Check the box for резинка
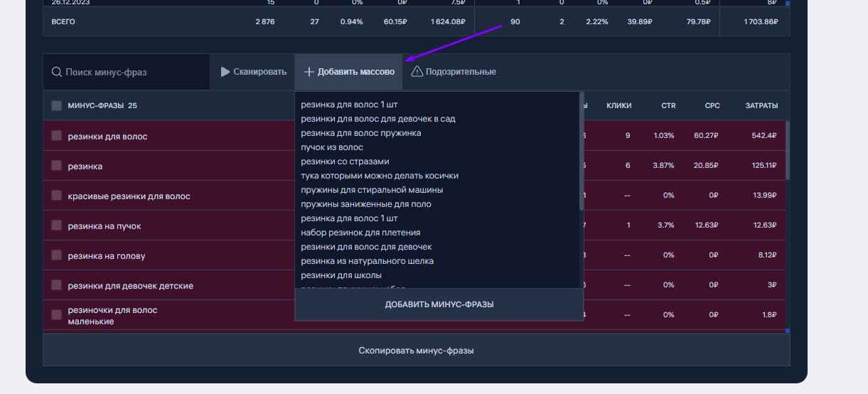868x394 pixels. [56, 166]
